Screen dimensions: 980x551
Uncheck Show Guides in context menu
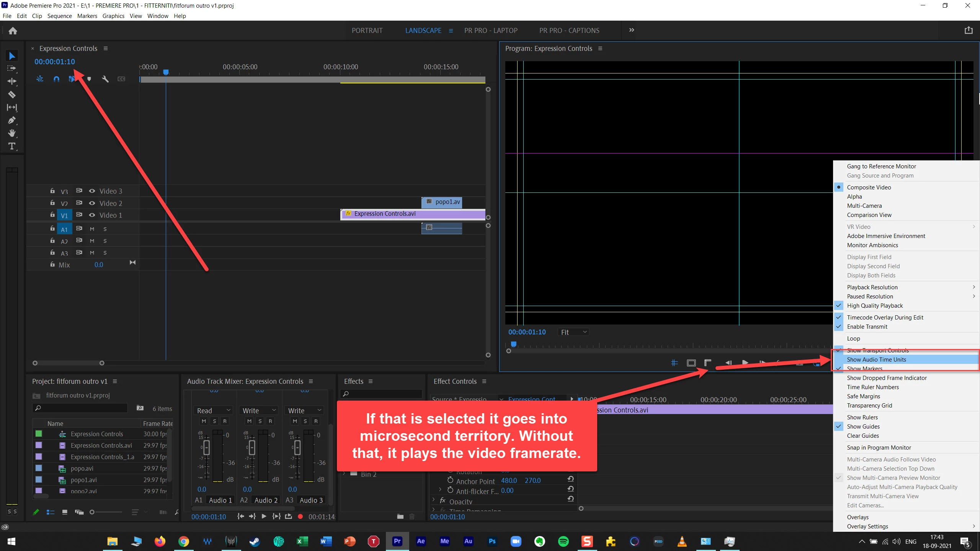click(863, 426)
